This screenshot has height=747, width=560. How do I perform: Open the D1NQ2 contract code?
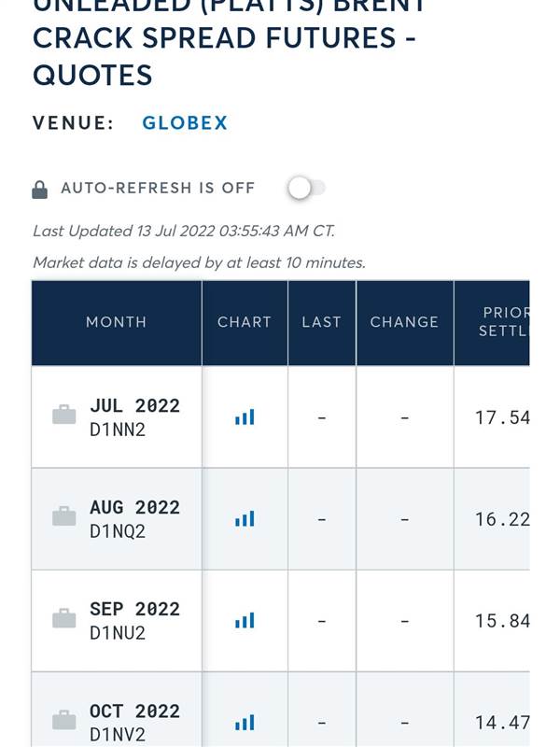(118, 531)
